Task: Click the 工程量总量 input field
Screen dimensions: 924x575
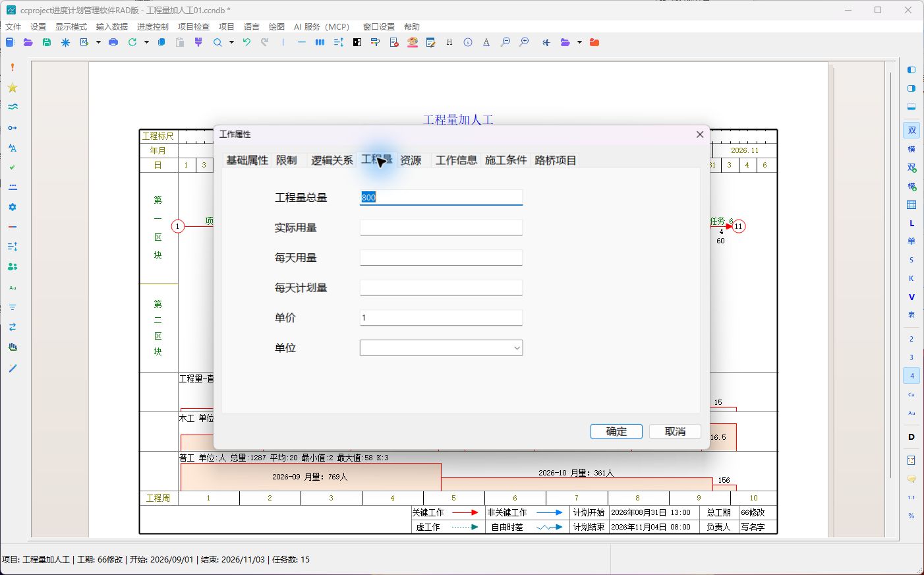Action: click(x=441, y=197)
